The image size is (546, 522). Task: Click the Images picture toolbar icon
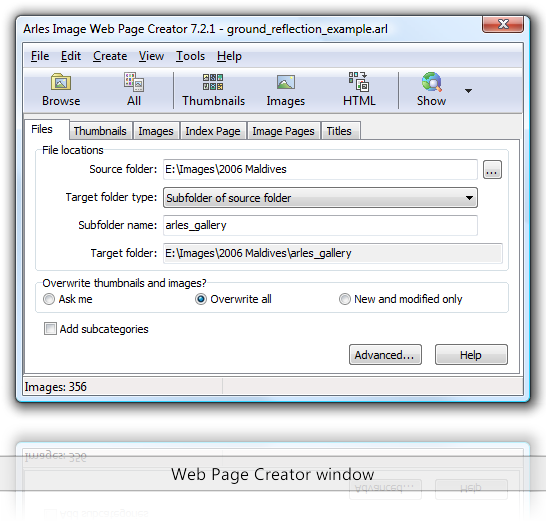point(286,90)
